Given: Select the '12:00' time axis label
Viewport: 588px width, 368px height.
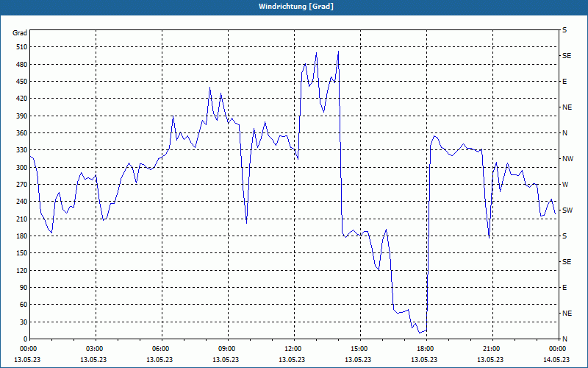Looking at the screenshot, I should coord(295,348).
